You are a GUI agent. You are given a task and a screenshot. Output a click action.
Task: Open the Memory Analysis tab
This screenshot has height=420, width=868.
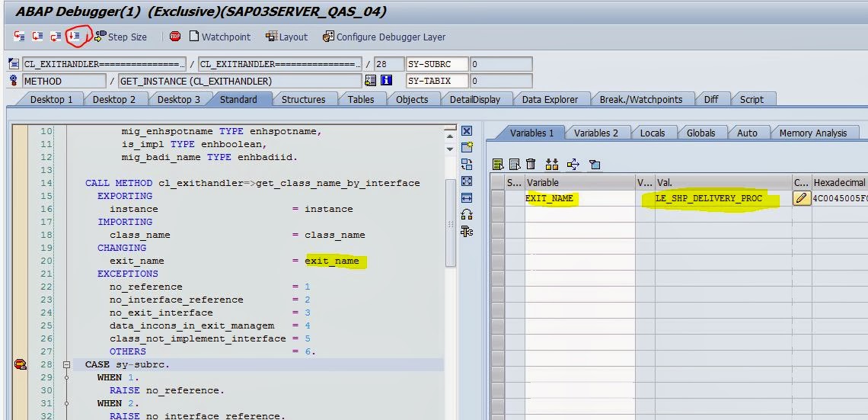(812, 133)
